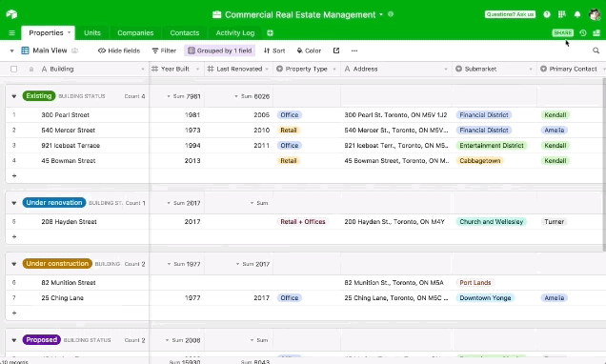Open the Submarket column dropdown
This screenshot has width=606, height=364.
(x=531, y=70)
